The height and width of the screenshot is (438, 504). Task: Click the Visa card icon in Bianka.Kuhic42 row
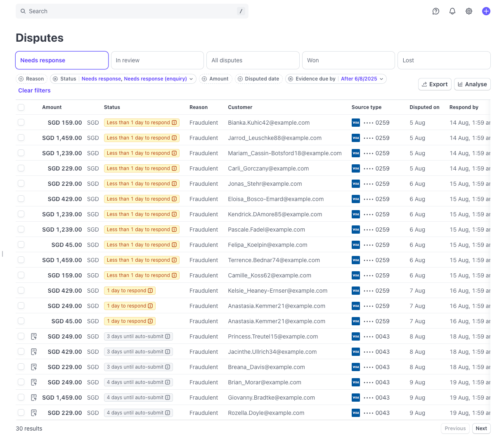pyautogui.click(x=355, y=123)
